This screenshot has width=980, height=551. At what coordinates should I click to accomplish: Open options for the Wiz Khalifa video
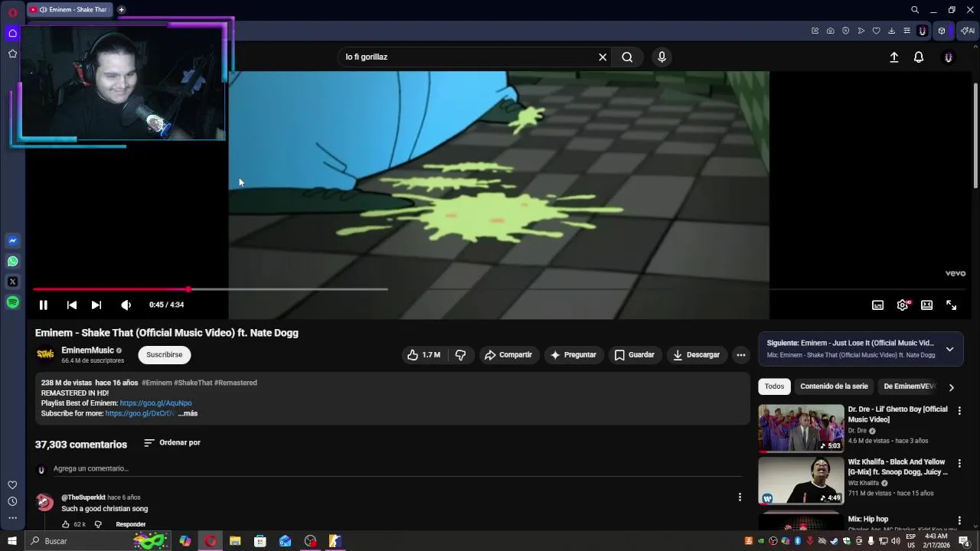pyautogui.click(x=959, y=464)
